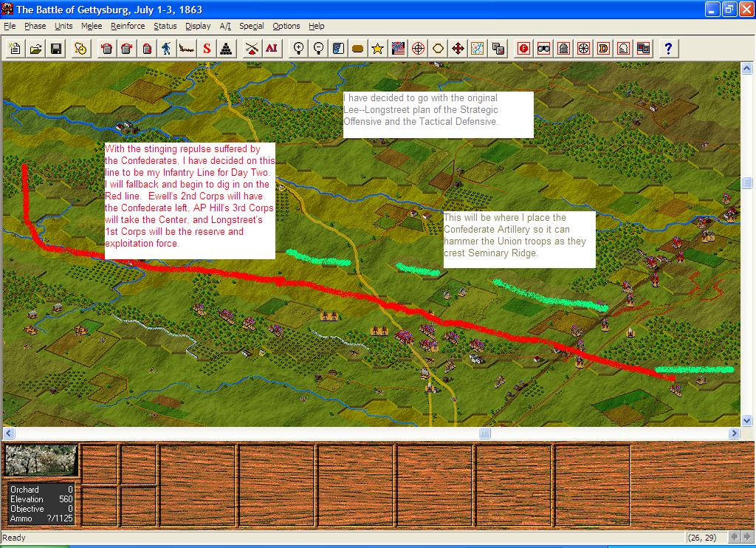Click the status bar right arrow button
This screenshot has width=756, height=548.
point(747,537)
